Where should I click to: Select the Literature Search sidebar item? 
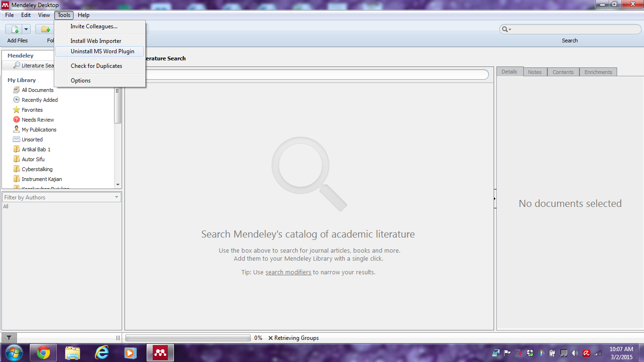point(29,66)
